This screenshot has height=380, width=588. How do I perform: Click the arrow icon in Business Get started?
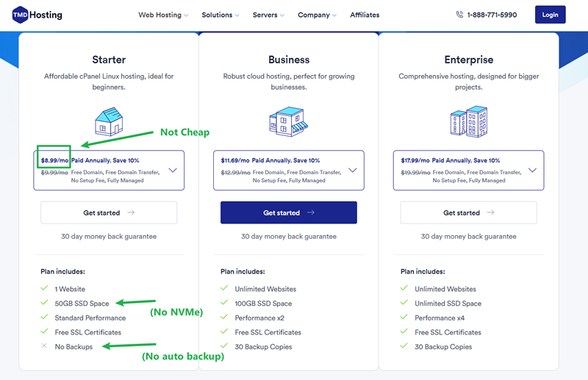pyautogui.click(x=310, y=212)
